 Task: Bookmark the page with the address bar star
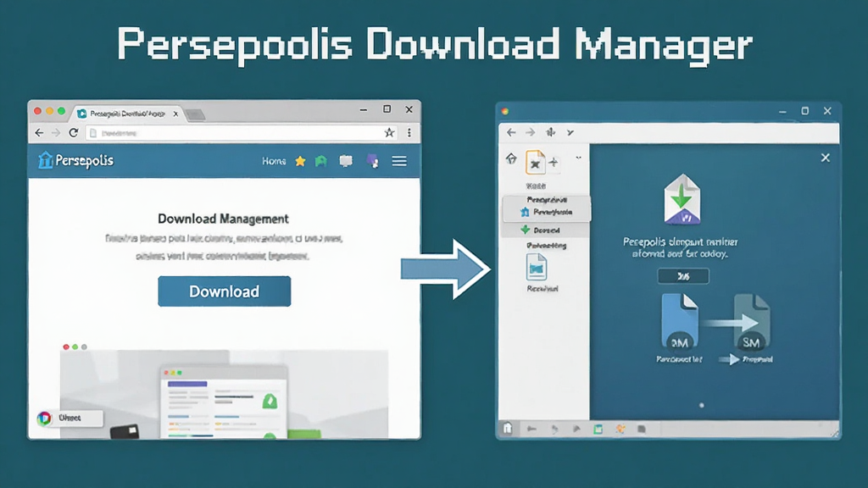pos(390,133)
